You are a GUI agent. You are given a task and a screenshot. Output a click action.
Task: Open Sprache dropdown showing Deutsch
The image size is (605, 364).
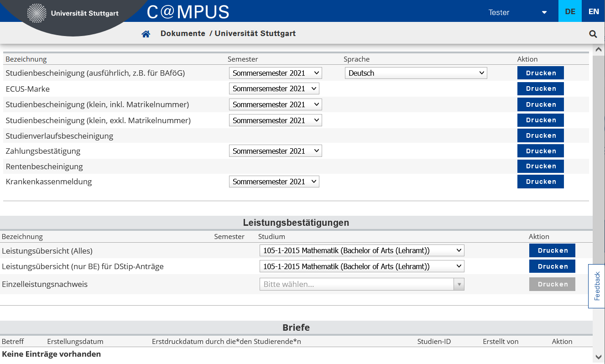[x=416, y=73]
